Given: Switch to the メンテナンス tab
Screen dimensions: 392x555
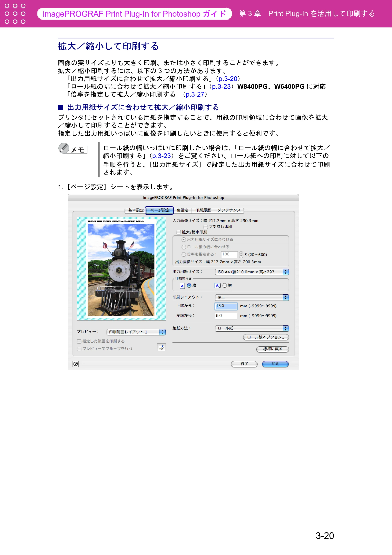Looking at the screenshot, I should point(229,210).
